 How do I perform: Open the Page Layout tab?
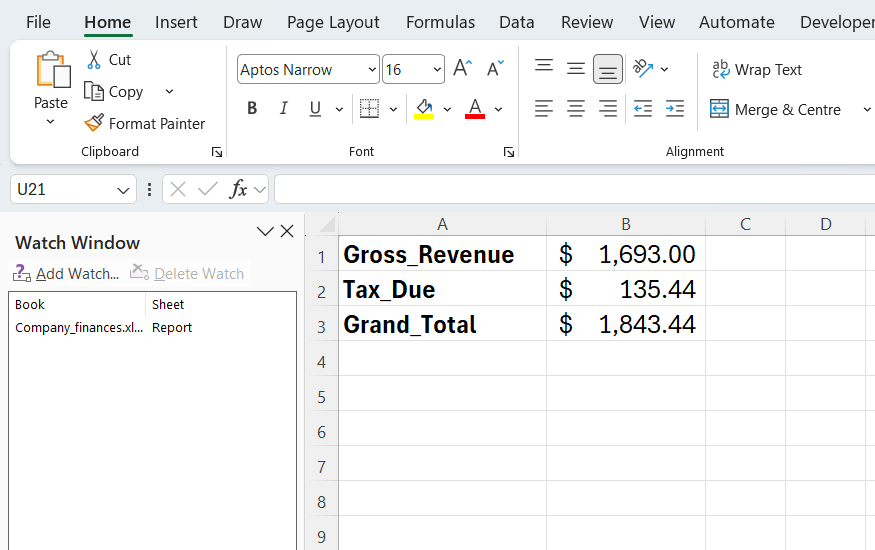pos(333,22)
